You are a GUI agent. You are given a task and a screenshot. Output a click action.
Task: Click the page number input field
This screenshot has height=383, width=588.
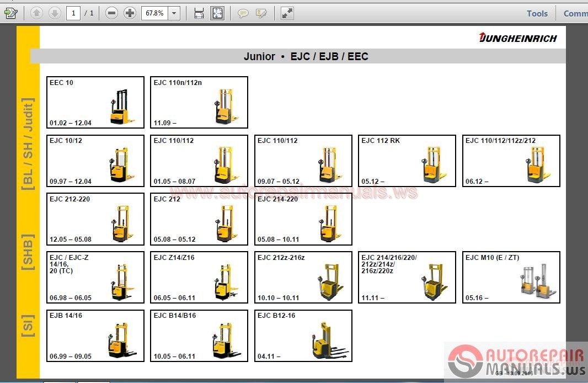tap(73, 13)
